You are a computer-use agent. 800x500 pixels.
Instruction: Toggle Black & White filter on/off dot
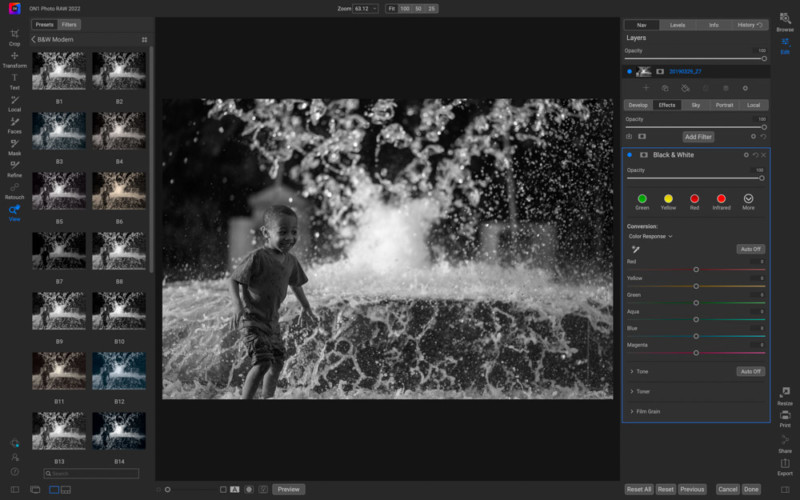(x=630, y=155)
